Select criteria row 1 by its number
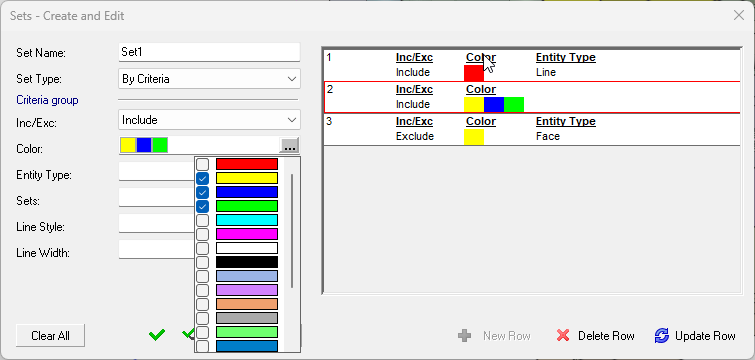Image resolution: width=755 pixels, height=360 pixels. 329,57
